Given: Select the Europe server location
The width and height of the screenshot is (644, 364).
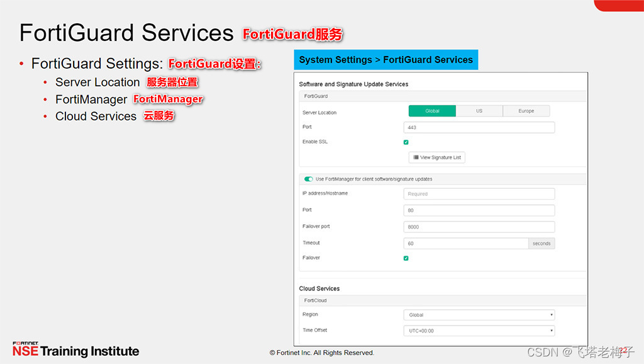Looking at the screenshot, I should point(526,111).
